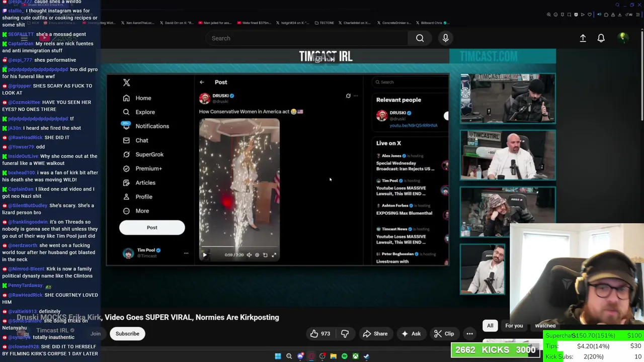Click the browser downloads icon
The image size is (644, 362).
click(620, 15)
